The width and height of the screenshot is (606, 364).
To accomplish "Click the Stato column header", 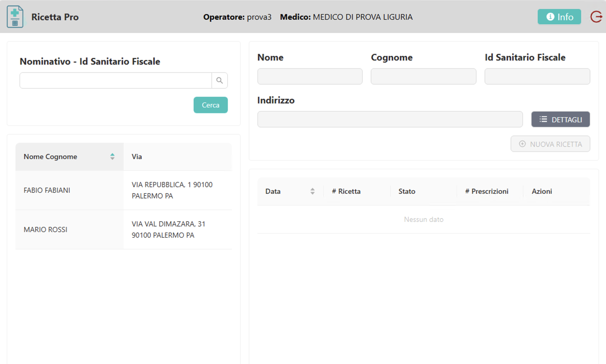I will (407, 191).
